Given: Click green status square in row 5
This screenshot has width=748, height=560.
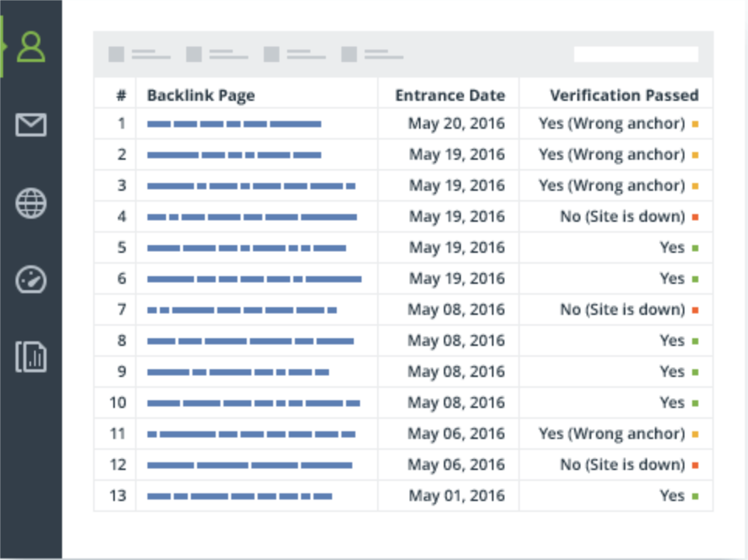Looking at the screenshot, I should point(695,248).
